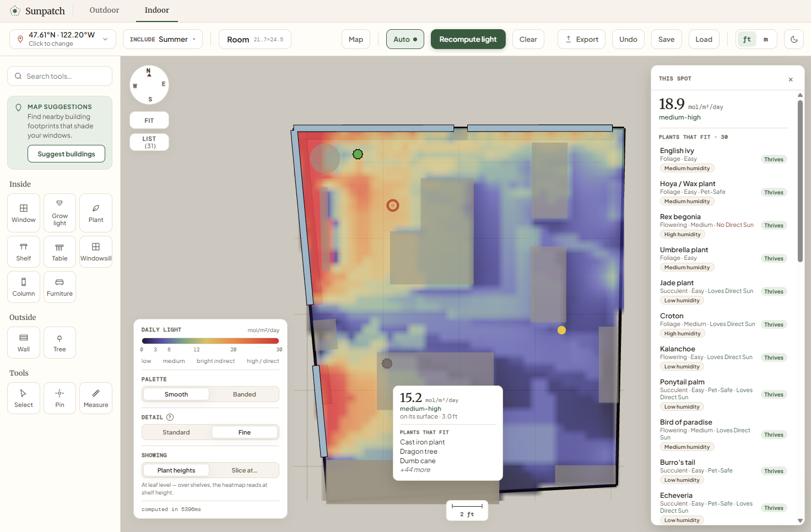Save the current layout
The width and height of the screenshot is (811, 532).
666,39
